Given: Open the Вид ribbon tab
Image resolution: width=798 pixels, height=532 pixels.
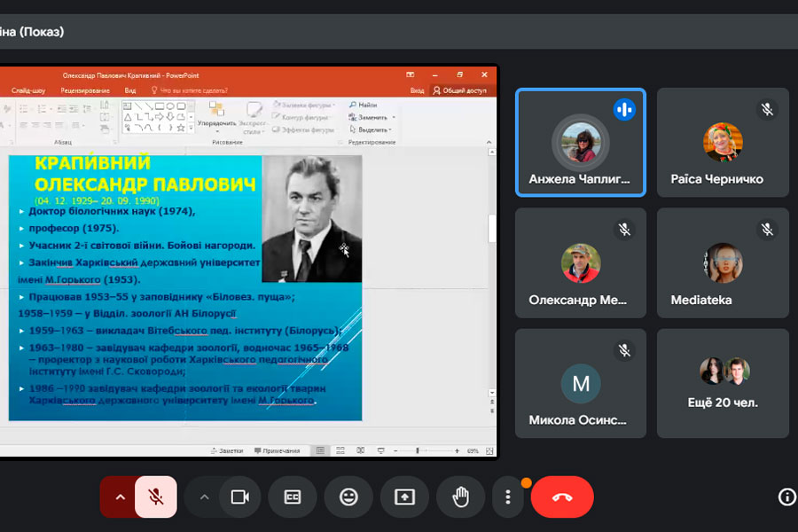Looking at the screenshot, I should click(x=130, y=90).
